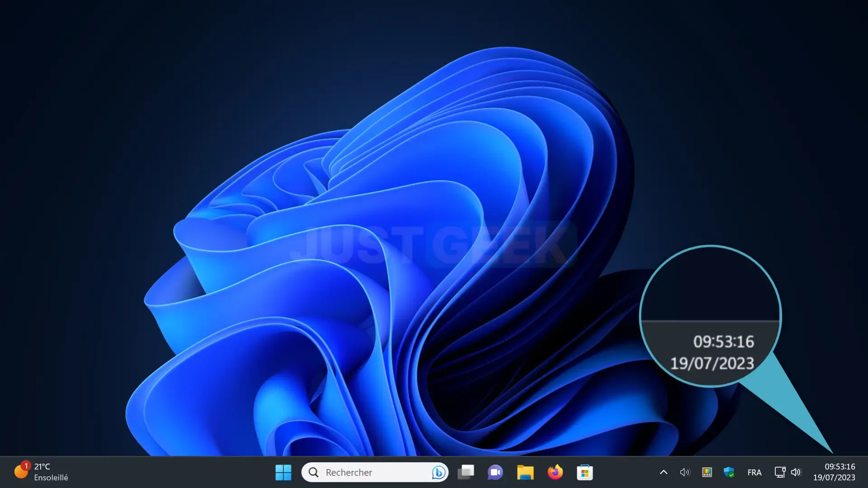Open network settings from tray icon
868x488 pixels.
(x=780, y=473)
